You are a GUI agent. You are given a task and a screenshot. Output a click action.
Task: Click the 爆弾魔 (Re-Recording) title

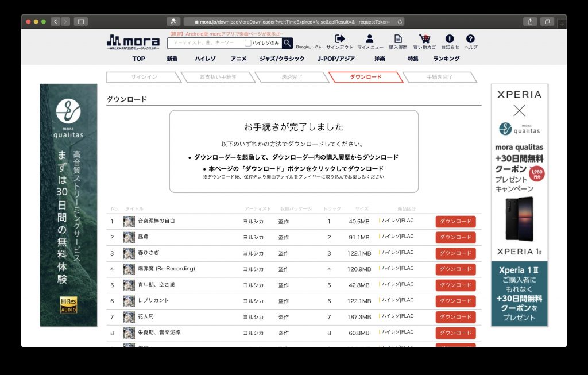click(x=167, y=269)
